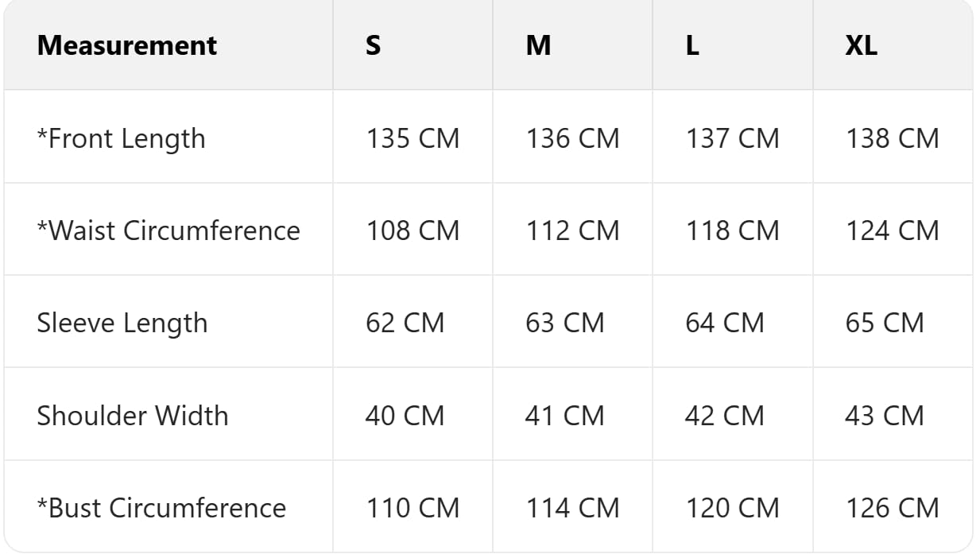This screenshot has height=554, width=980.
Task: Select the 138 CM front length cell
Action: (x=893, y=138)
